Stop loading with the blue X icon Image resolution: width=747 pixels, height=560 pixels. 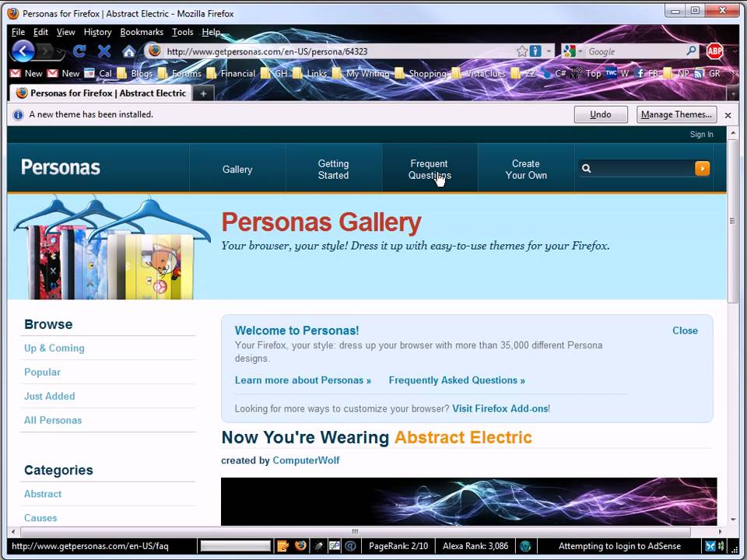click(103, 51)
